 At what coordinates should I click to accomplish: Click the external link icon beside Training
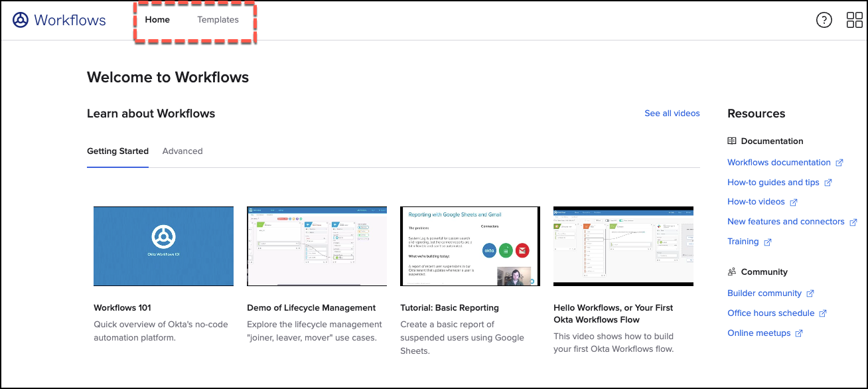769,242
